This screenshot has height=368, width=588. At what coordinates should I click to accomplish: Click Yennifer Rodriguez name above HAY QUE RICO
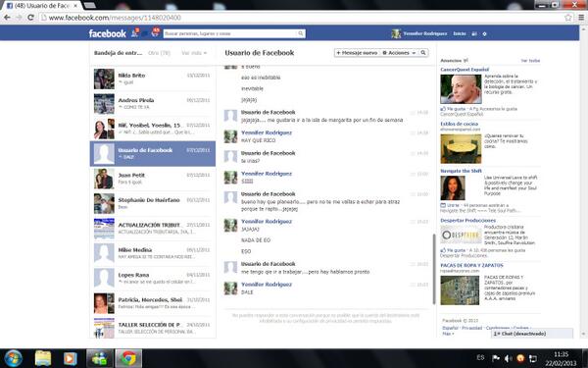pyautogui.click(x=267, y=132)
